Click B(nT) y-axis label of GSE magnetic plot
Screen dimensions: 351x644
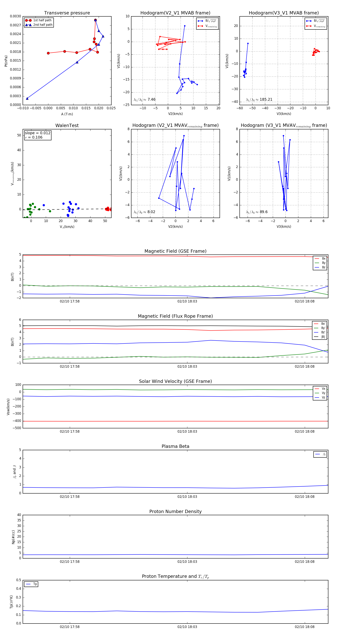pyautogui.click(x=12, y=277)
